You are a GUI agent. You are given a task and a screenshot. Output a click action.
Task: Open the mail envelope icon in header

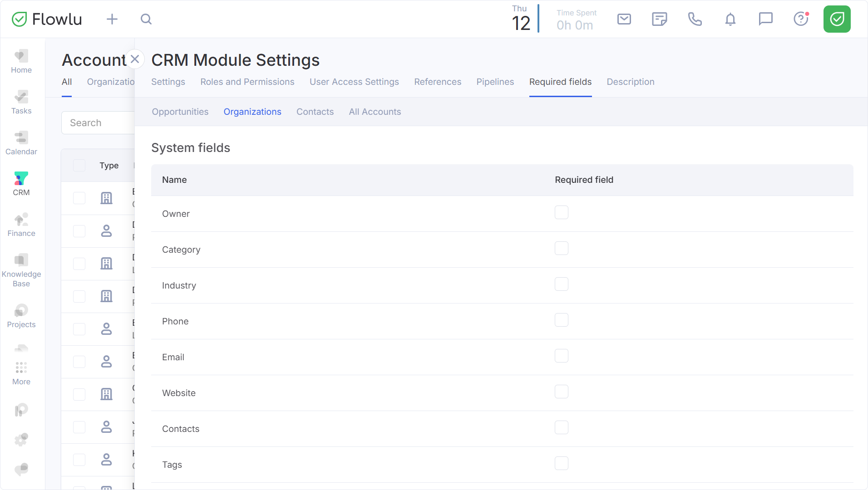624,19
